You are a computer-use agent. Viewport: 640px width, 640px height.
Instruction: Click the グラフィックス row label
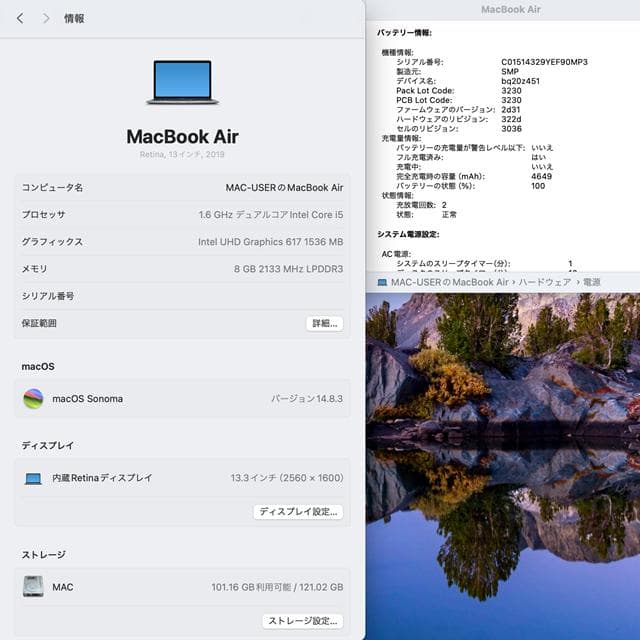(x=52, y=242)
